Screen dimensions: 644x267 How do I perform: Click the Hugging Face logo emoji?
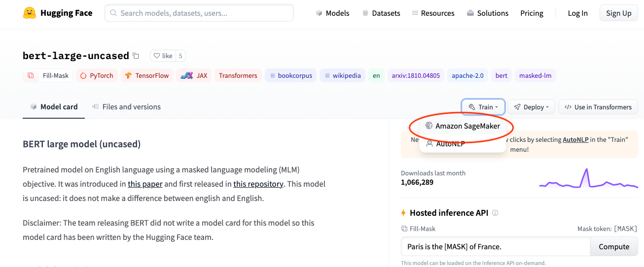pos(30,13)
